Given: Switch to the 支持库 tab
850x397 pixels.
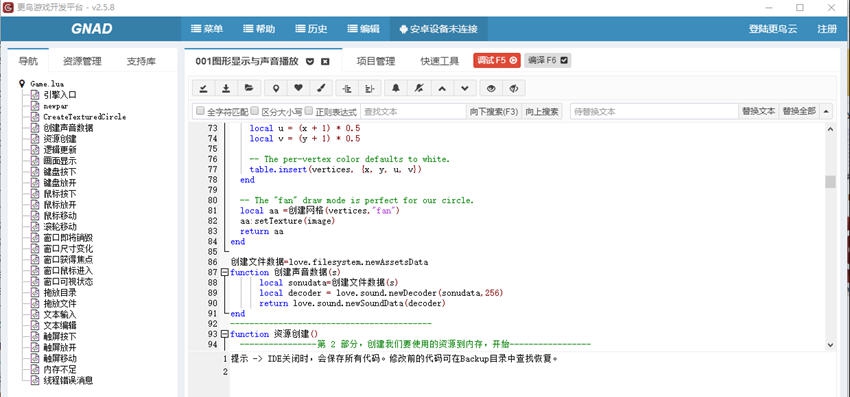Looking at the screenshot, I should (141, 61).
